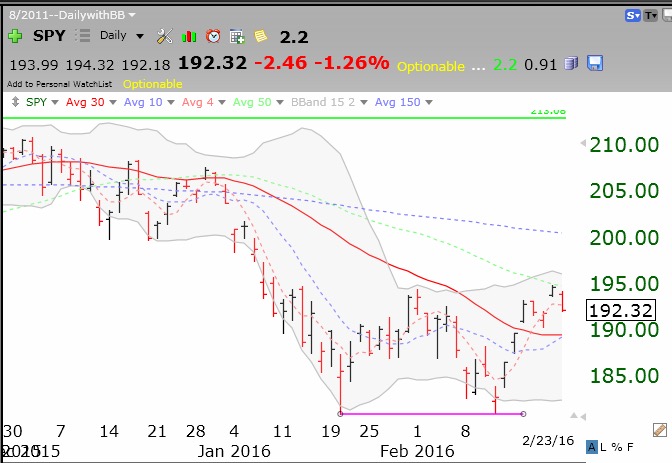Screen dimensions: 672x463
Task: Click the left endpoint of magenta support line
Action: tap(340, 414)
